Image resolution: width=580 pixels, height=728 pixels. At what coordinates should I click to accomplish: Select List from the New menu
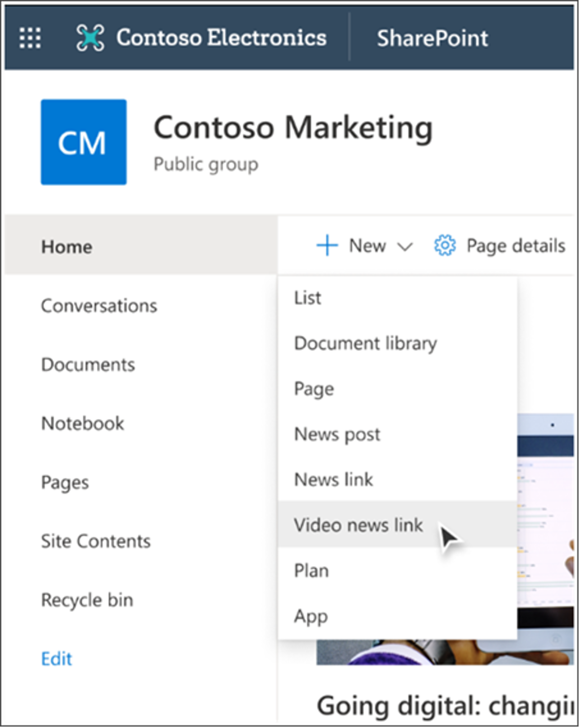click(x=307, y=298)
